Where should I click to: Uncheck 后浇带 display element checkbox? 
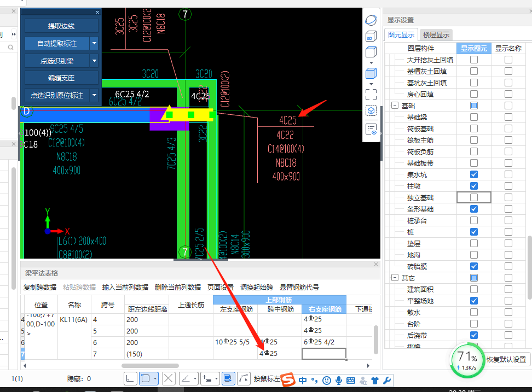coord(474,335)
